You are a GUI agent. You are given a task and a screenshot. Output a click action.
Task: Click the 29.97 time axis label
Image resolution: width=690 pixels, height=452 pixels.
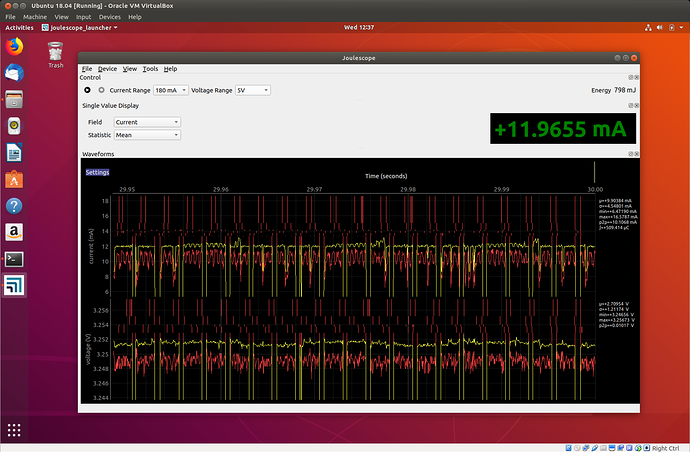click(314, 189)
